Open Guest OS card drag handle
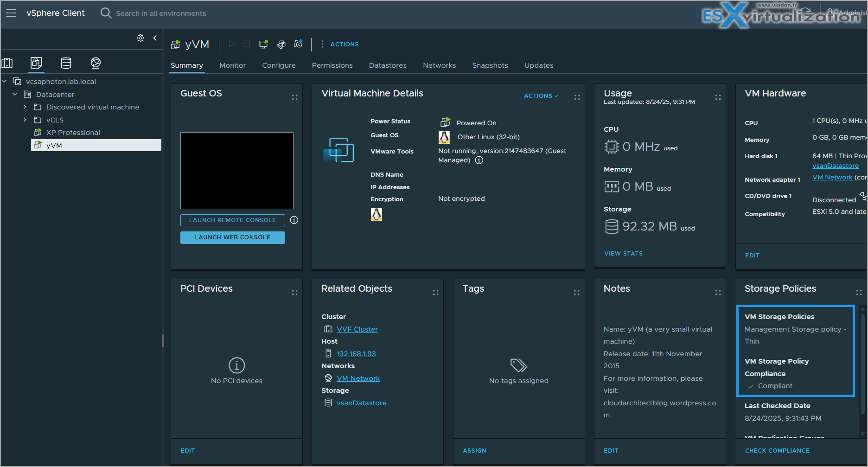The width and height of the screenshot is (868, 467). (x=294, y=97)
